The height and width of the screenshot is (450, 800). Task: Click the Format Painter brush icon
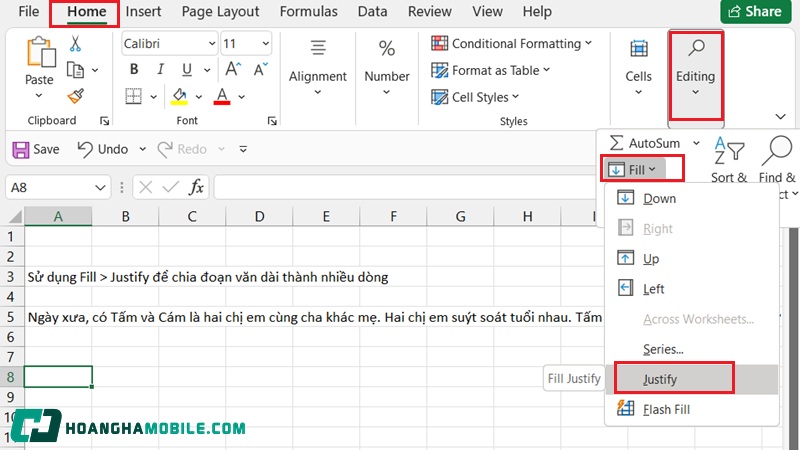pyautogui.click(x=75, y=96)
